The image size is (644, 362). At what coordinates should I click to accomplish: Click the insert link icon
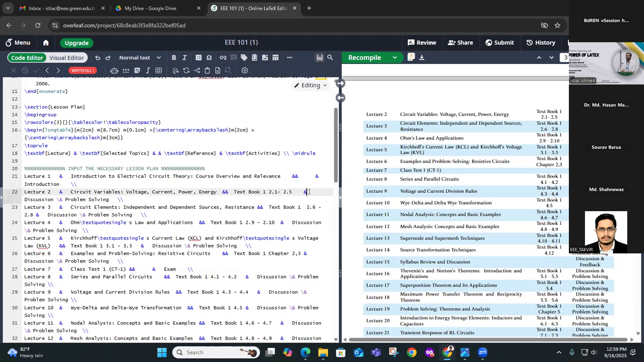point(223,58)
